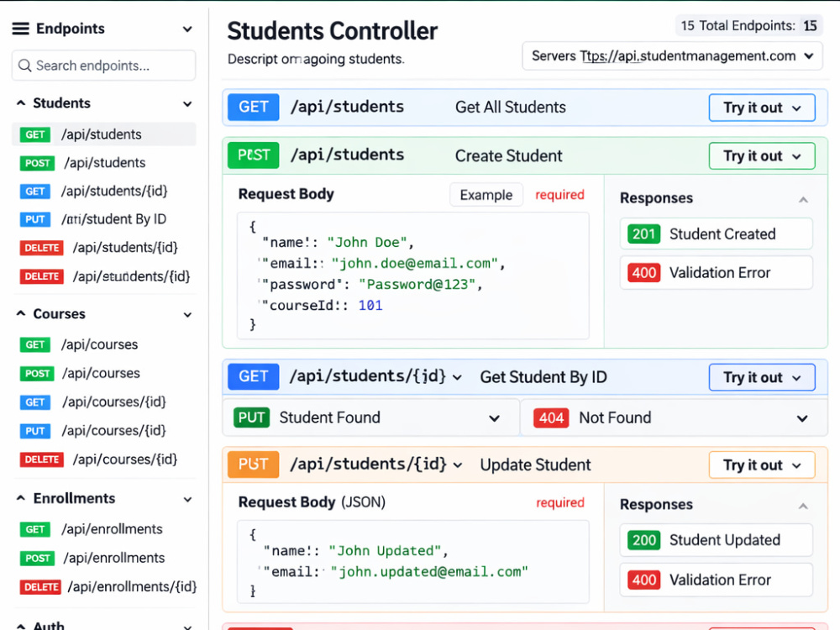Expand the Student Found response dropdown

click(494, 417)
